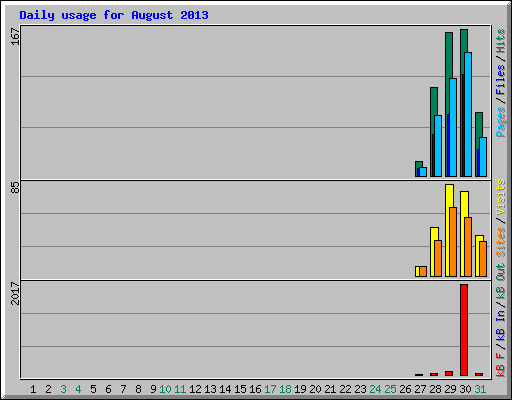This screenshot has width=512, height=400.
Task: Select the orange Sites bar for day 27
Action: (x=423, y=271)
